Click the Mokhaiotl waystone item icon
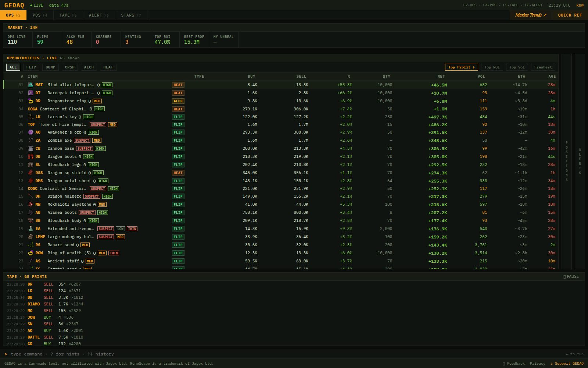Image resolution: width=588 pixels, height=368 pixels. pos(31,204)
